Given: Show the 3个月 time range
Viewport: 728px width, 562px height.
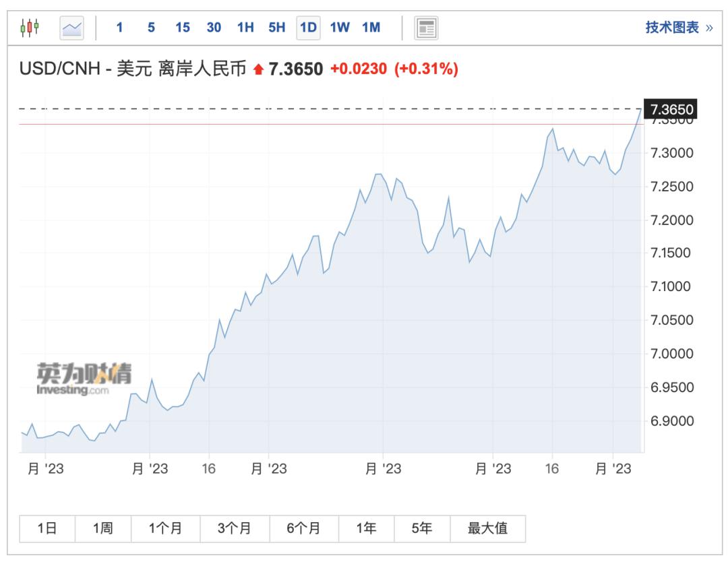Looking at the screenshot, I should tap(234, 529).
